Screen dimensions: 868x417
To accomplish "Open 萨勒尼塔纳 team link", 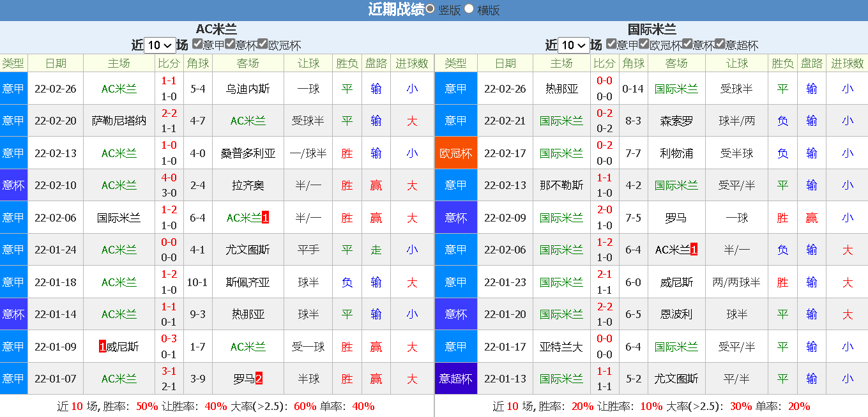I will [x=119, y=121].
